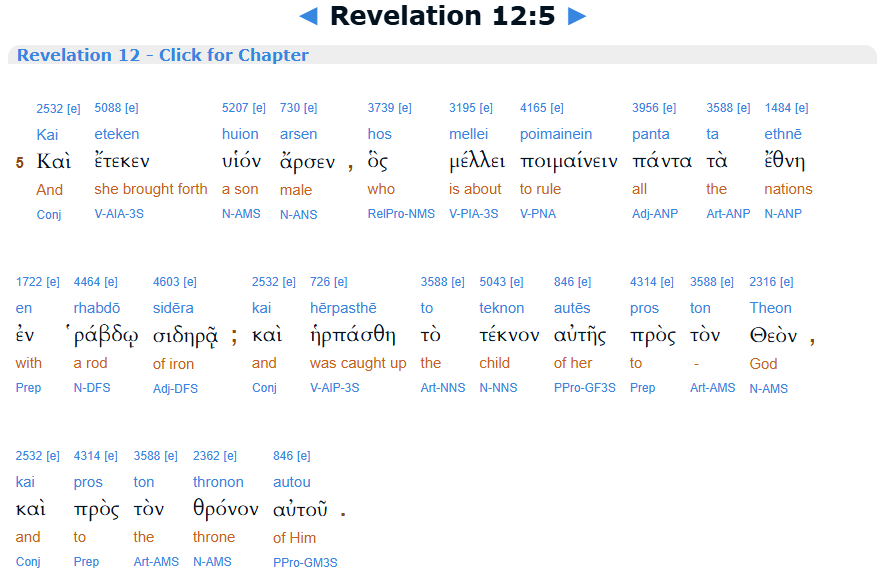Click the transliteration 'mellei'
Screen dimensions: 882x573
tap(469, 134)
